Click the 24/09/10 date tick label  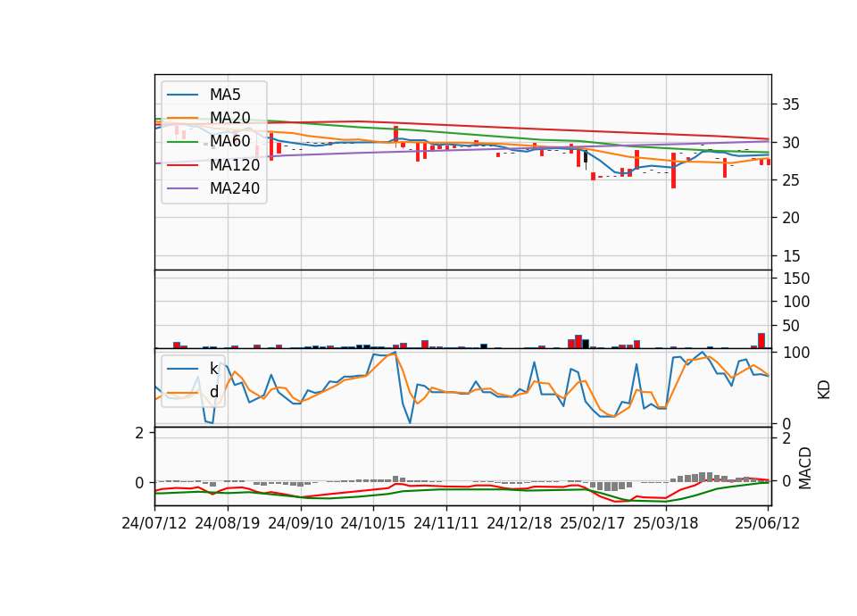click(301, 523)
